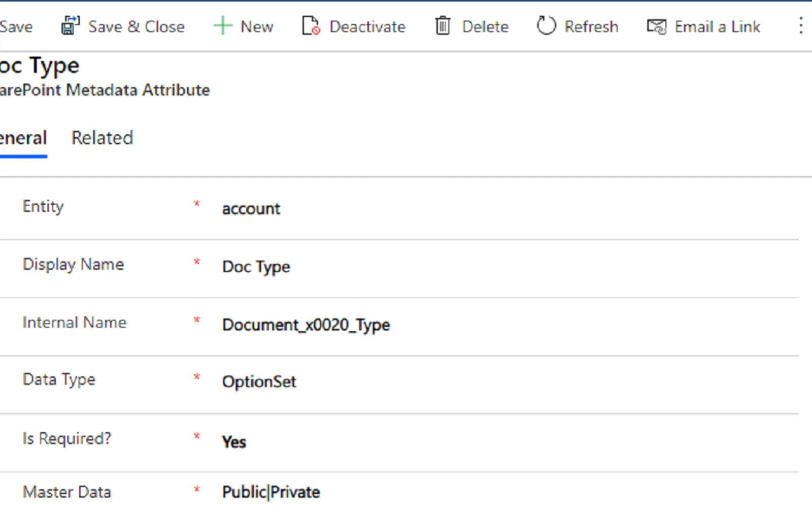This screenshot has height=508, width=812.
Task: Click the Save command label
Action: point(16,26)
